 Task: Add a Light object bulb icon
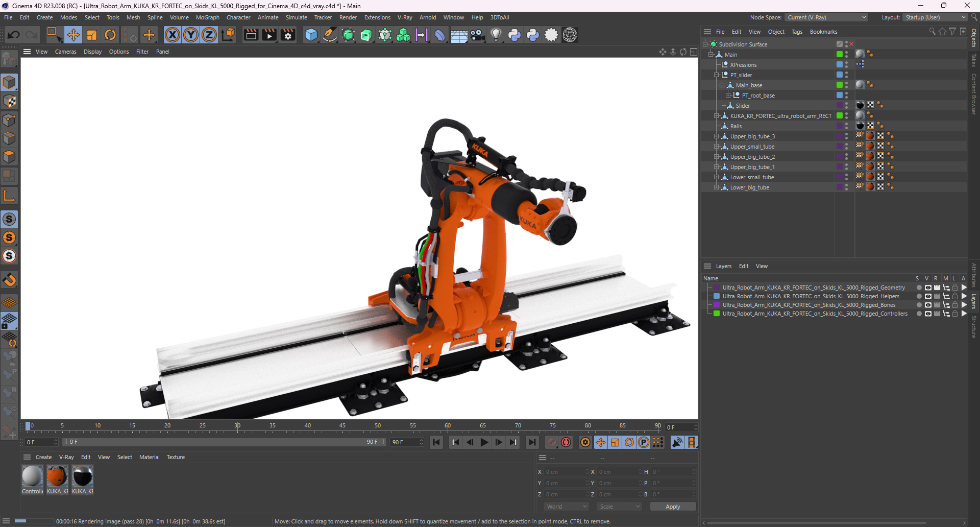click(x=496, y=35)
